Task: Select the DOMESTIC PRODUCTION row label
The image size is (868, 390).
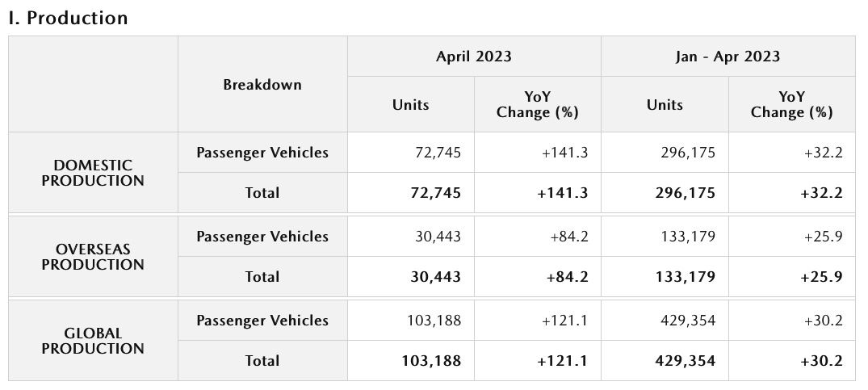Action: (93, 173)
